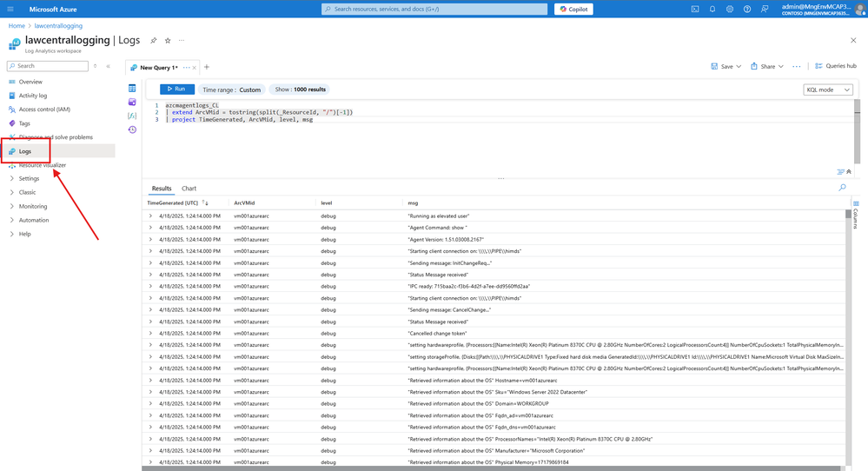Open the functions side icon
Viewport: 868px width, 471px height.
click(132, 116)
